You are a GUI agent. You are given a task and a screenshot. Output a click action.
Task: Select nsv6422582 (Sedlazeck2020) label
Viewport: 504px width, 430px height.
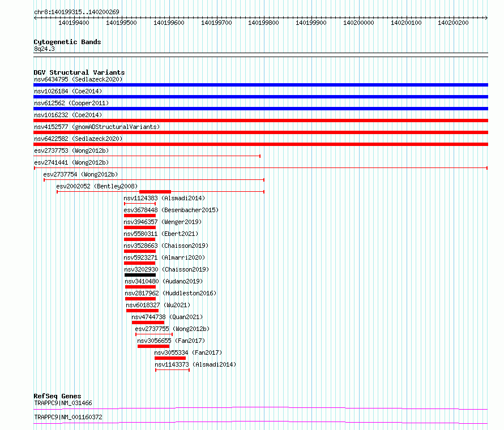[78, 139]
